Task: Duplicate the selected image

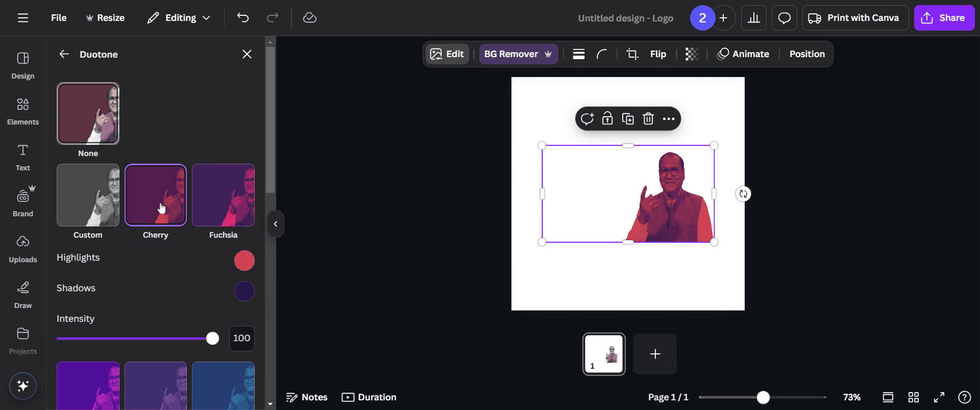Action: [628, 119]
